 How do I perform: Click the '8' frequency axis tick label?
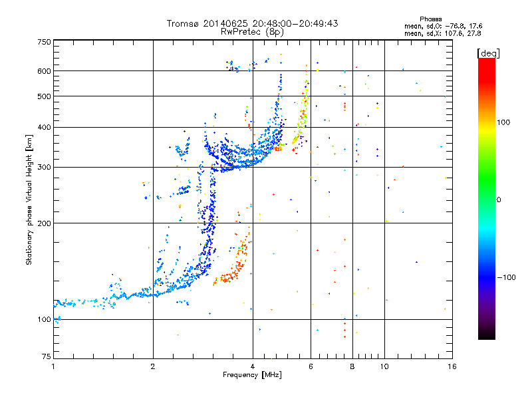(x=352, y=366)
